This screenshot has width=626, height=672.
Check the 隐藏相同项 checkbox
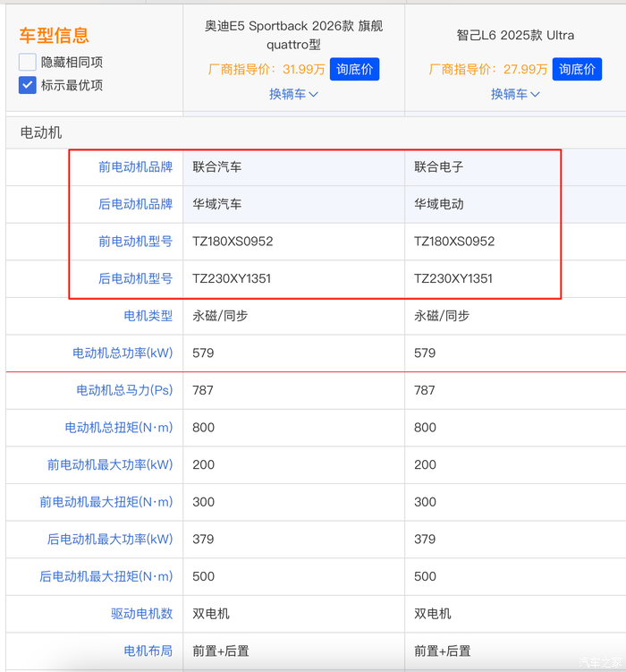coord(28,62)
